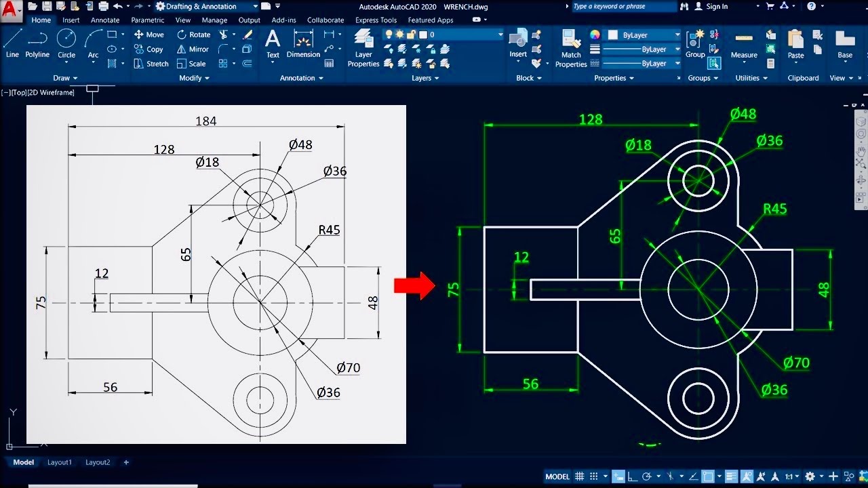
Task: Switch to the Parametric ribbon tab
Action: click(x=148, y=20)
